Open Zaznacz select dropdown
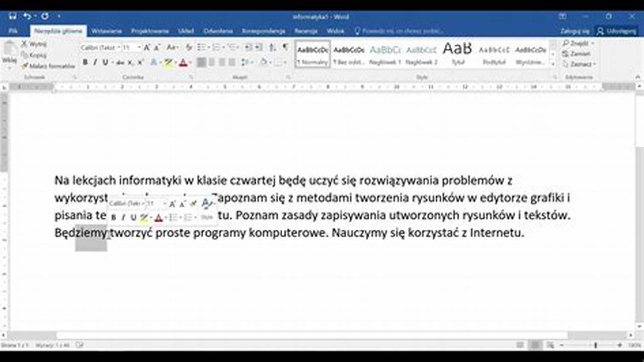Viewport: 644px width, 362px height. 580,64
